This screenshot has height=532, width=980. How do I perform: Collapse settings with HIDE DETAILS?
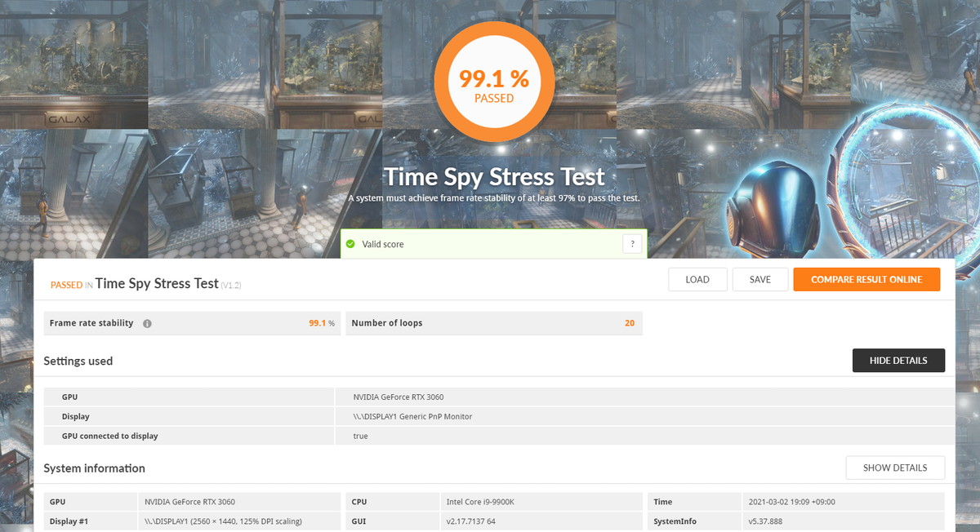[x=898, y=361]
